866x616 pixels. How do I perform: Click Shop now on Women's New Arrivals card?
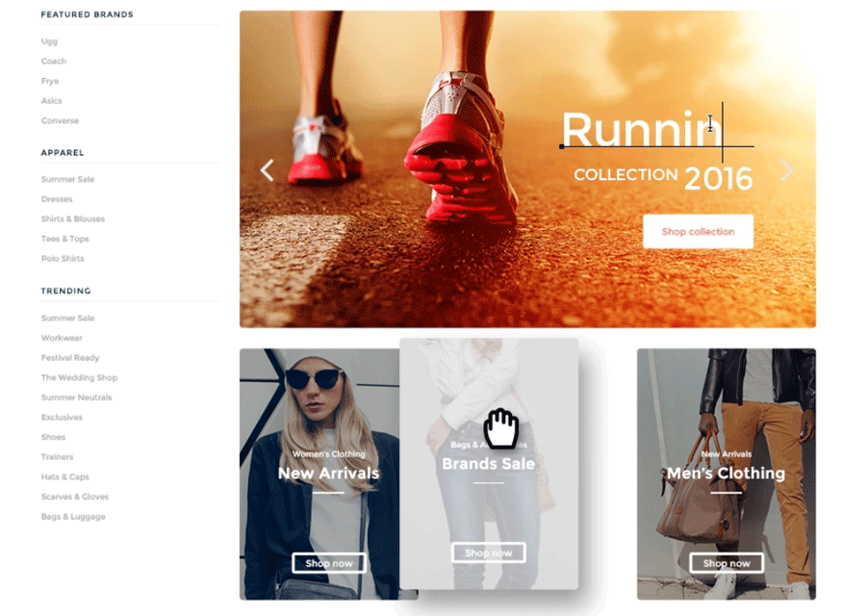tap(329, 563)
